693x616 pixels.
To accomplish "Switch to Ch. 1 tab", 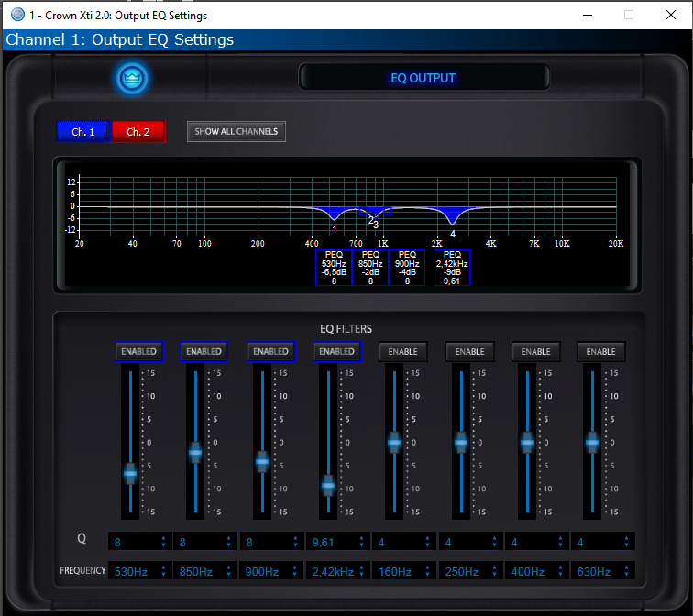I will click(x=83, y=132).
